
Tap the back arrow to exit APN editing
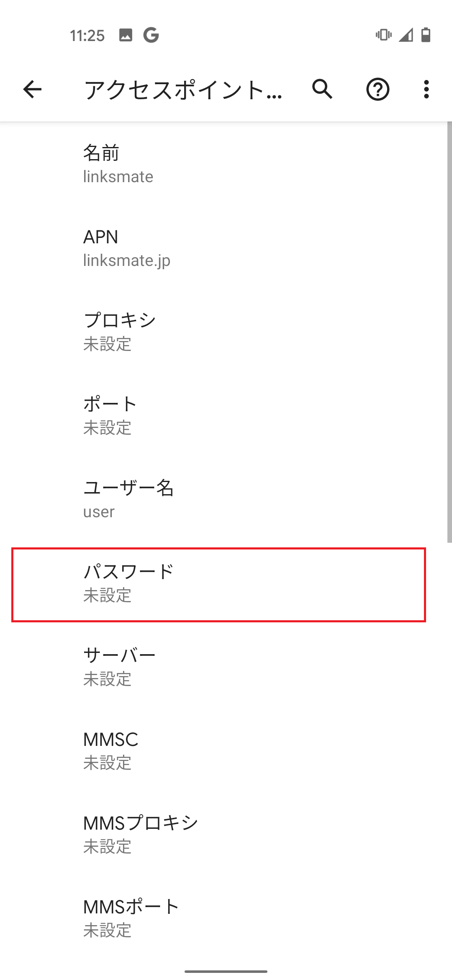pyautogui.click(x=31, y=90)
